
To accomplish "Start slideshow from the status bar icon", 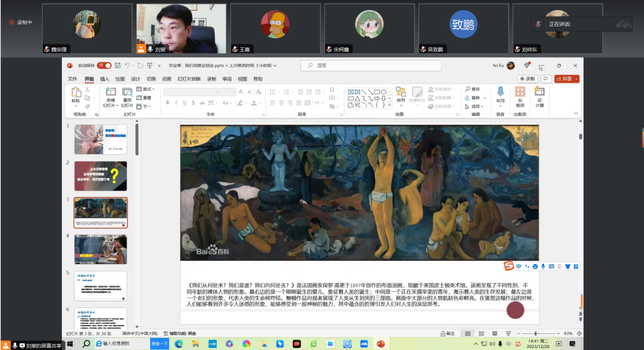I will point(508,334).
